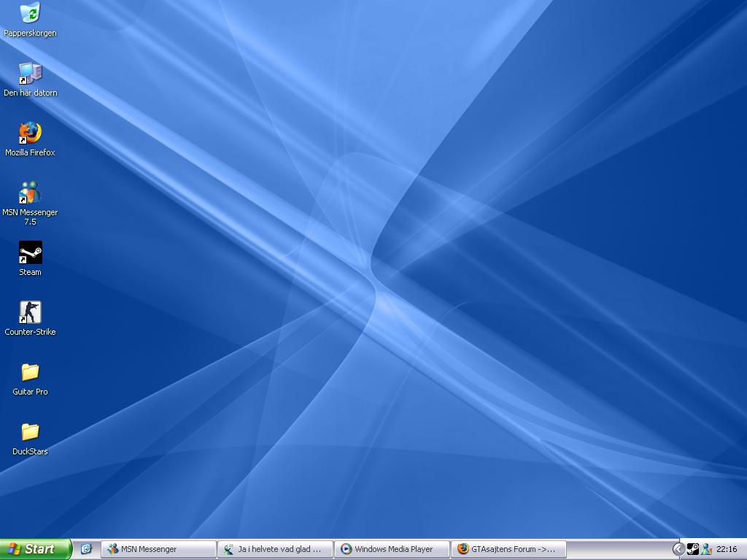Click the Steam icon in system tray
The width and height of the screenshot is (747, 560).
pos(693,549)
